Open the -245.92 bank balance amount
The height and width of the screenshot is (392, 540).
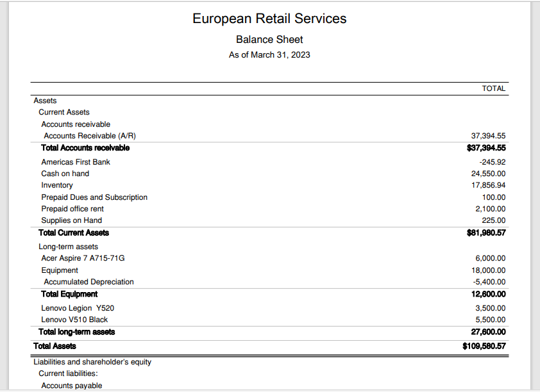[x=492, y=162]
